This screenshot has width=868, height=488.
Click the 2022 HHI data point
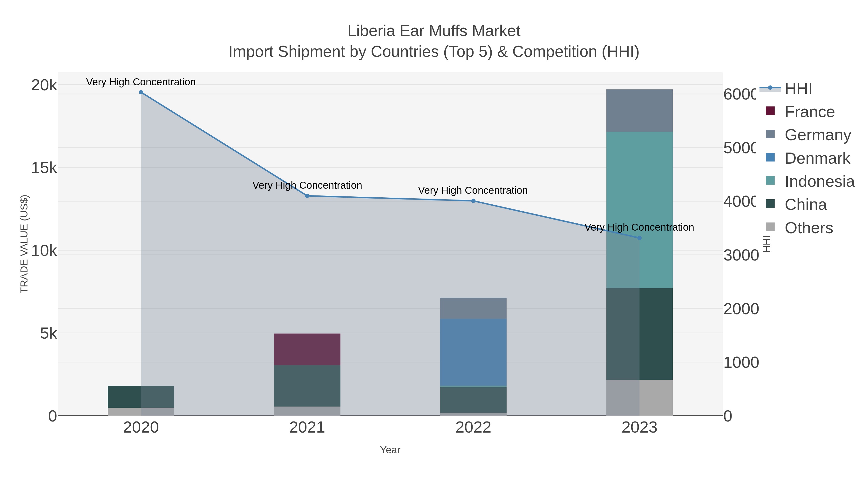pos(473,201)
